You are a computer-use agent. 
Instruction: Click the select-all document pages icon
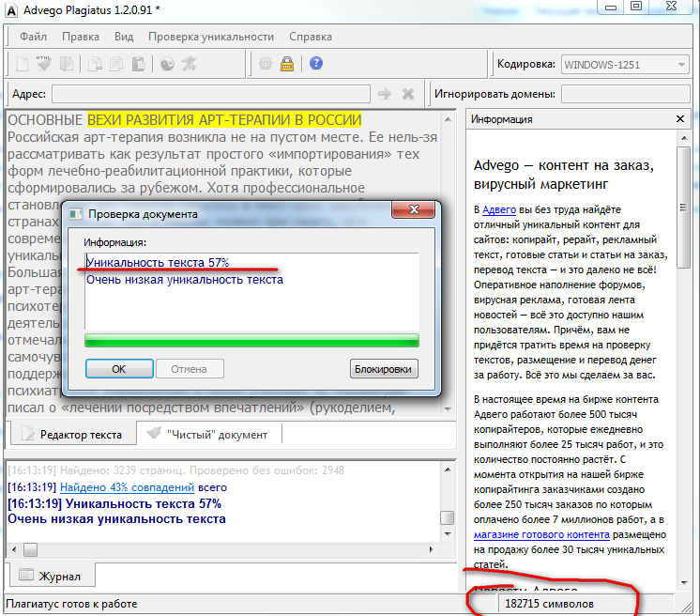coord(67,64)
